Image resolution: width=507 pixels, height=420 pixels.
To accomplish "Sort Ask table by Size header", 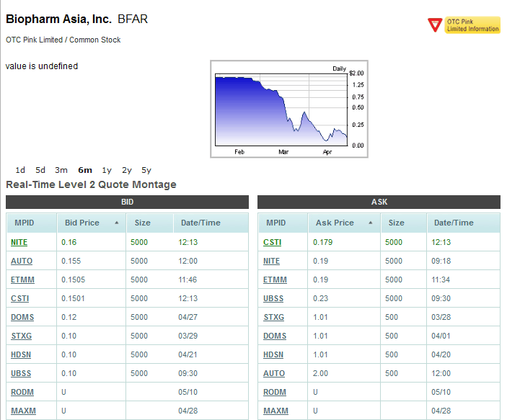I will (x=396, y=223).
